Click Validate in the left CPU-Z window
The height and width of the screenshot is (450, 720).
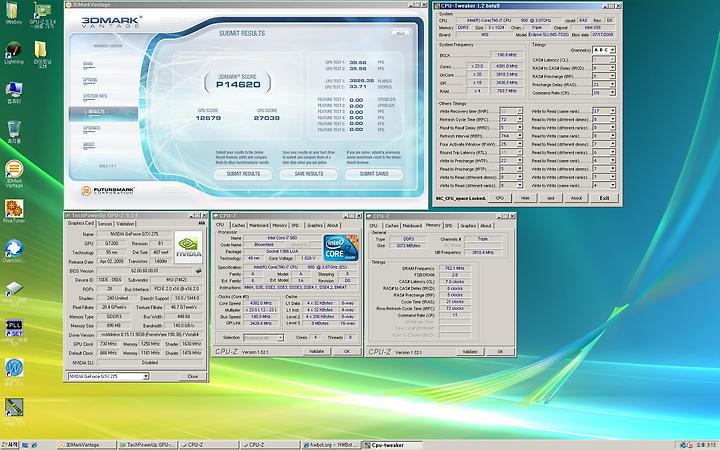pyautogui.click(x=316, y=351)
